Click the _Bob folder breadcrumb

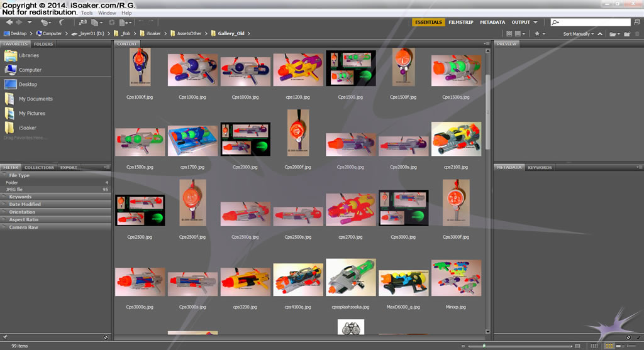point(123,34)
